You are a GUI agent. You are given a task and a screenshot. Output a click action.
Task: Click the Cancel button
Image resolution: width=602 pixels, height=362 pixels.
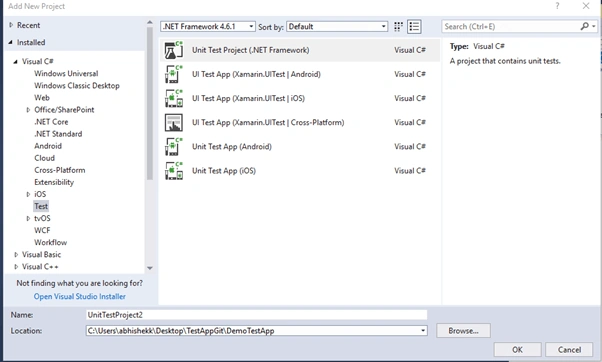pyautogui.click(x=569, y=350)
